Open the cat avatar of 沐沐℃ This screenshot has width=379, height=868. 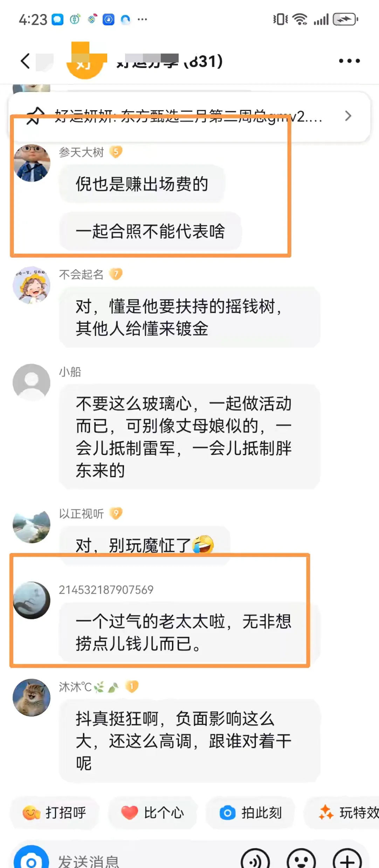(32, 698)
